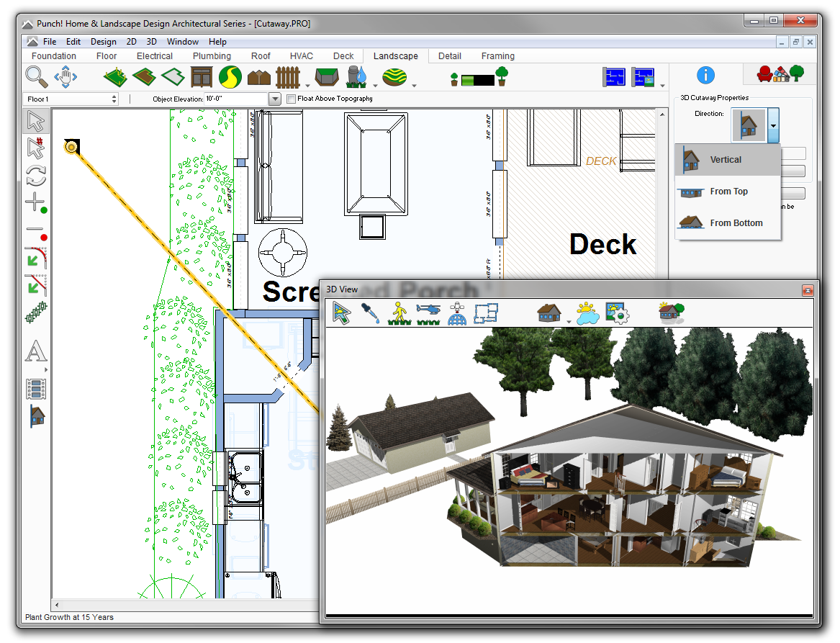This screenshot has height=643, width=840.
Task: Expand the fence tool options arrow
Action: coord(307,85)
